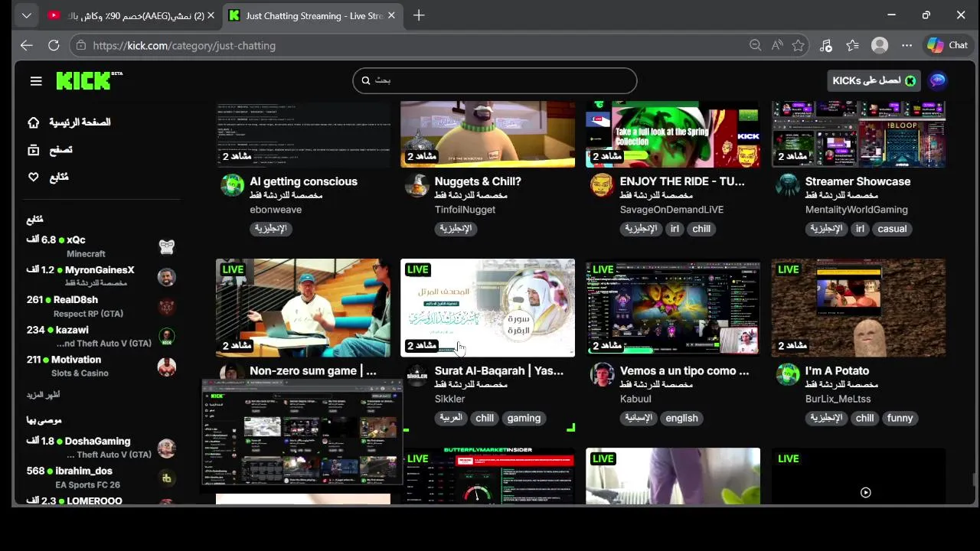This screenshot has height=551, width=980.
Task: Open Surat Al-Baqarah stream title
Action: click(x=499, y=370)
